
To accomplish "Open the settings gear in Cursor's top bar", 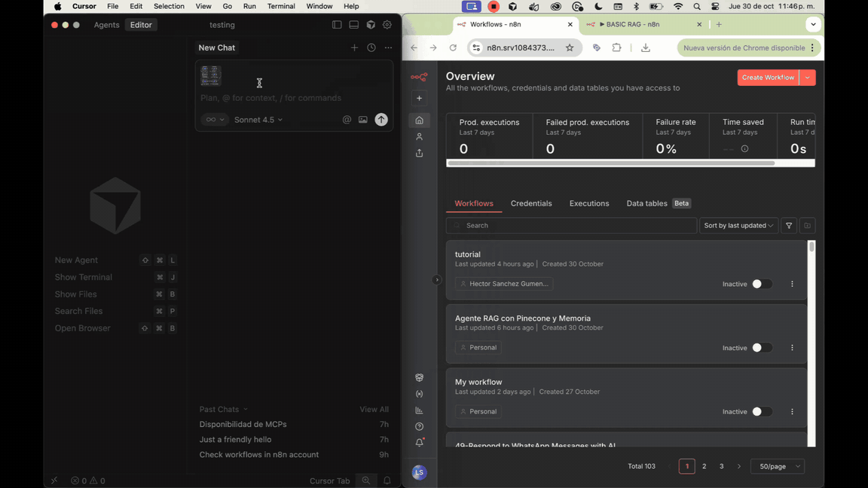I will click(x=387, y=24).
